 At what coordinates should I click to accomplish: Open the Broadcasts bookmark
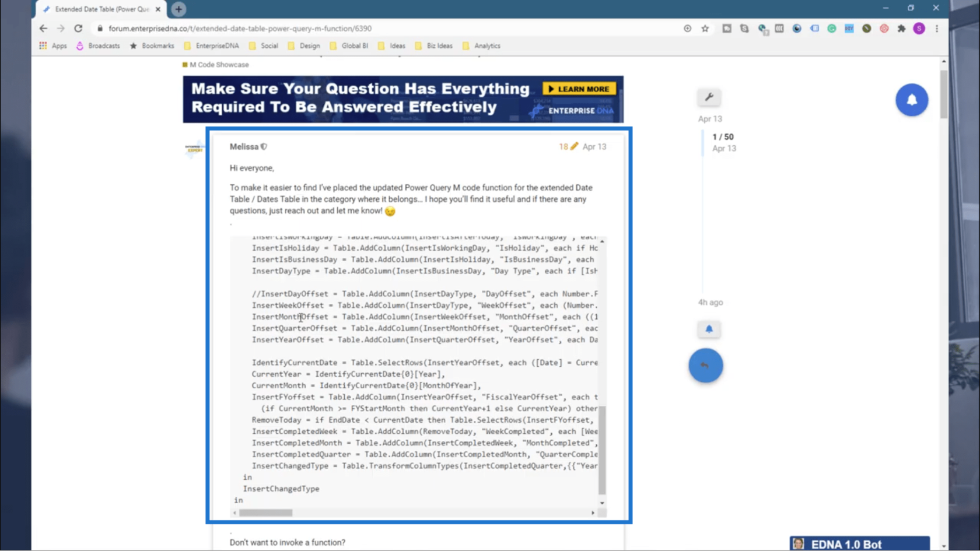click(98, 45)
